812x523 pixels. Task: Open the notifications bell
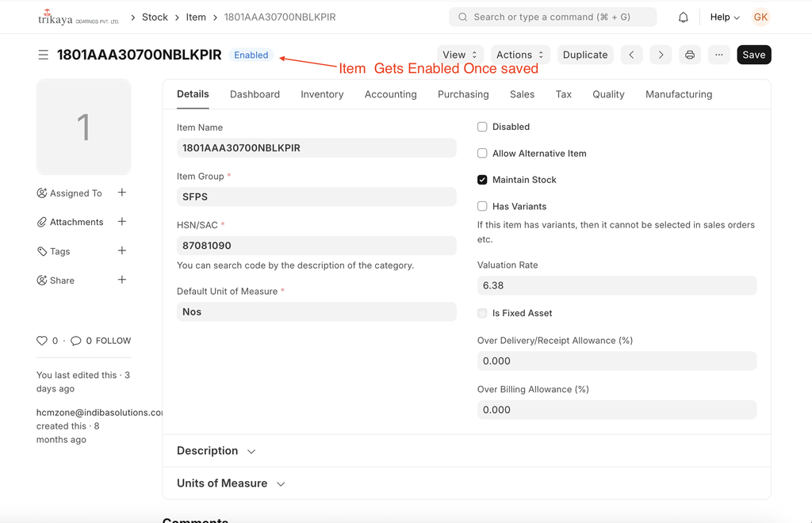683,17
